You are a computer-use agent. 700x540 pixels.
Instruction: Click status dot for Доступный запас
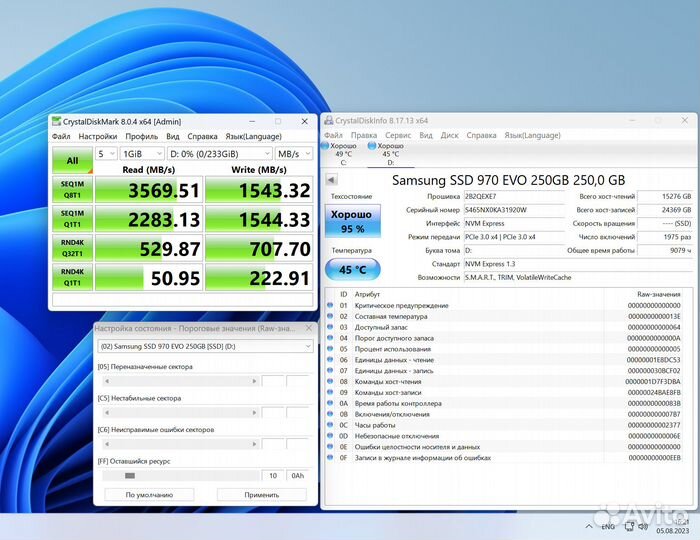[330, 327]
